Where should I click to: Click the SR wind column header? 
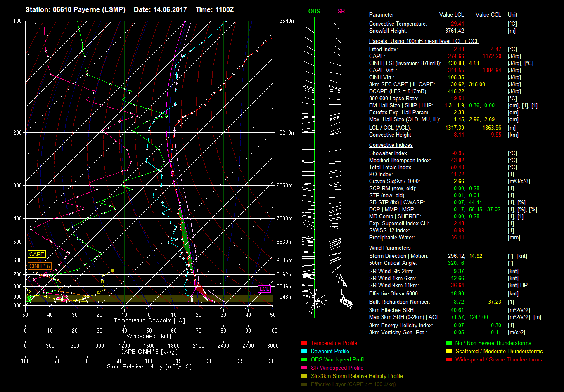[x=341, y=12]
